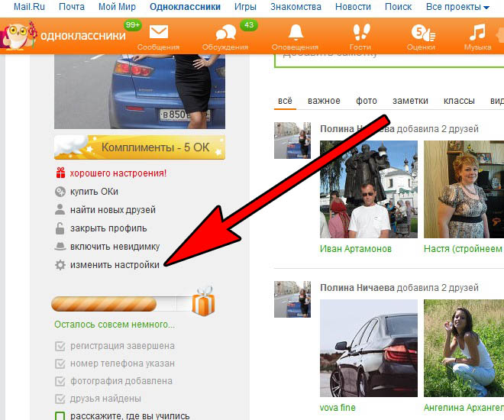Viewport: 504px width, 420px height.
Task: Open the Обсуждения speech bubbles icon
Action: (225, 33)
